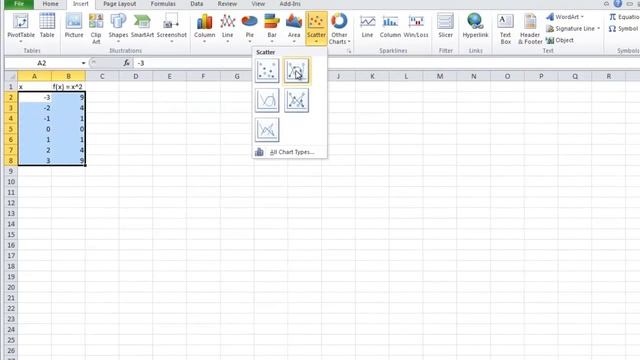Click cell B1 containing f(x) = x^2

click(69, 87)
